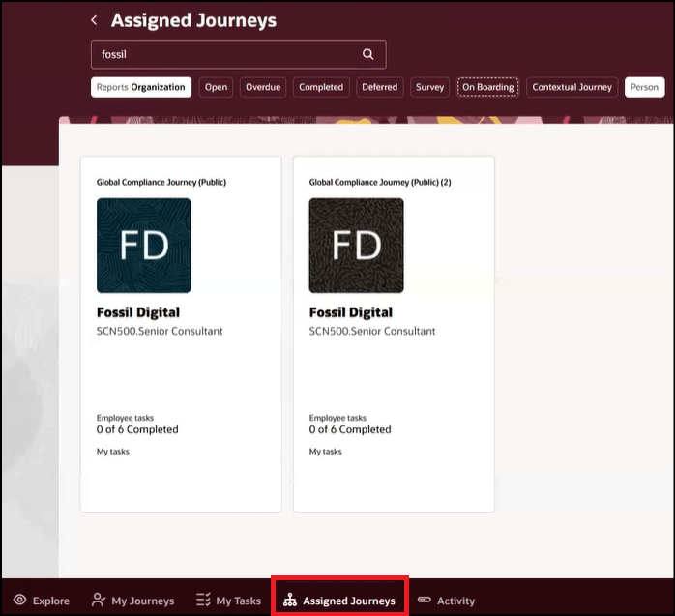The height and width of the screenshot is (616, 675).
Task: Toggle the Survey filter chip
Action: point(429,87)
